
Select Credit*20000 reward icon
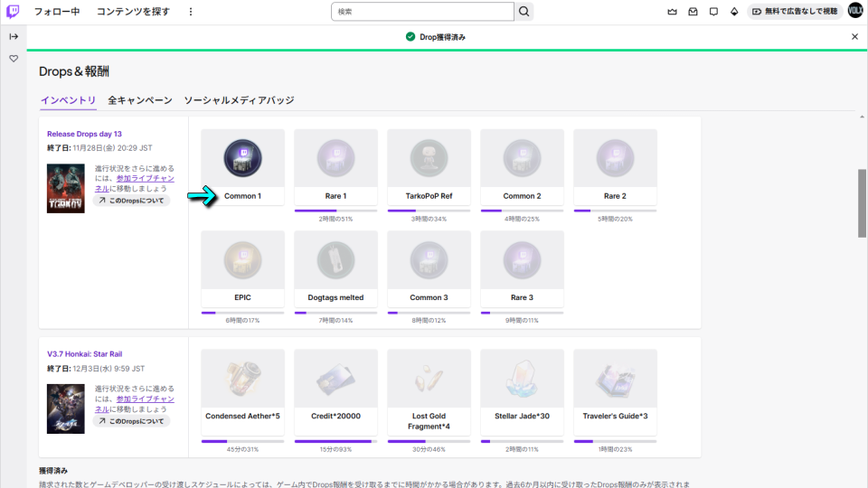[336, 379]
